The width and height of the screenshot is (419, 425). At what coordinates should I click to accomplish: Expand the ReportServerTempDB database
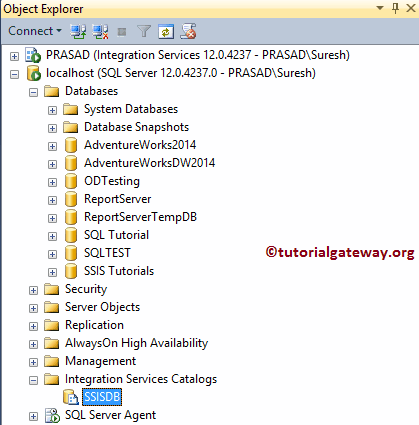(52, 218)
